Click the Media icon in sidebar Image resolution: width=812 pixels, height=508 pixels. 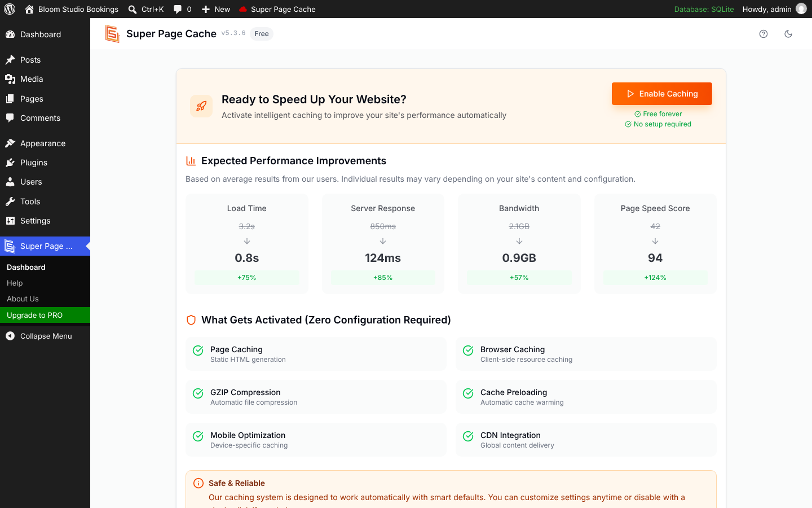click(10, 79)
